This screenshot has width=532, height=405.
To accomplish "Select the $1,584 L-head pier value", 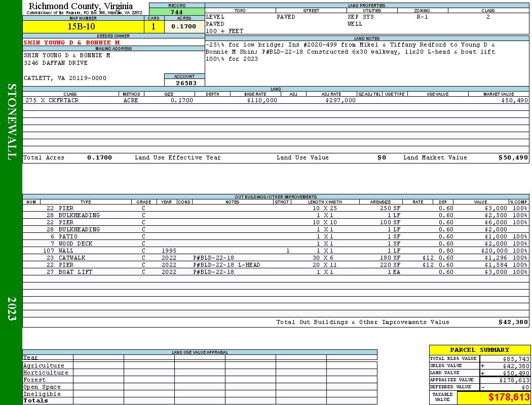I will (496, 265).
